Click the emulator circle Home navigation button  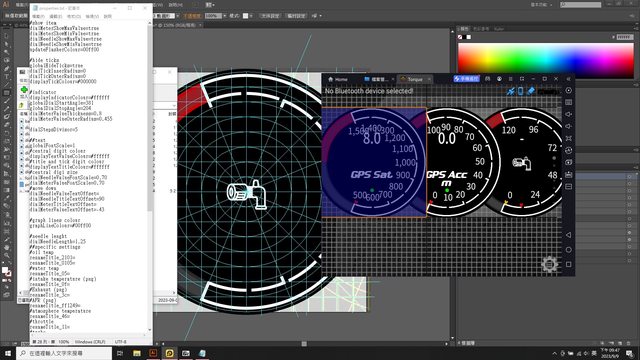[569, 250]
